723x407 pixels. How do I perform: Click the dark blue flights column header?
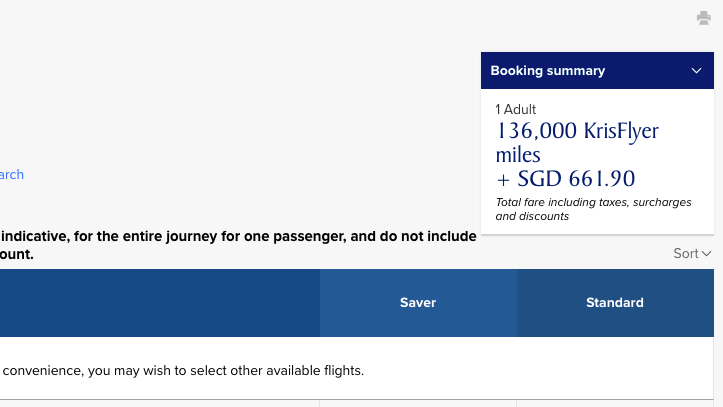[160, 303]
